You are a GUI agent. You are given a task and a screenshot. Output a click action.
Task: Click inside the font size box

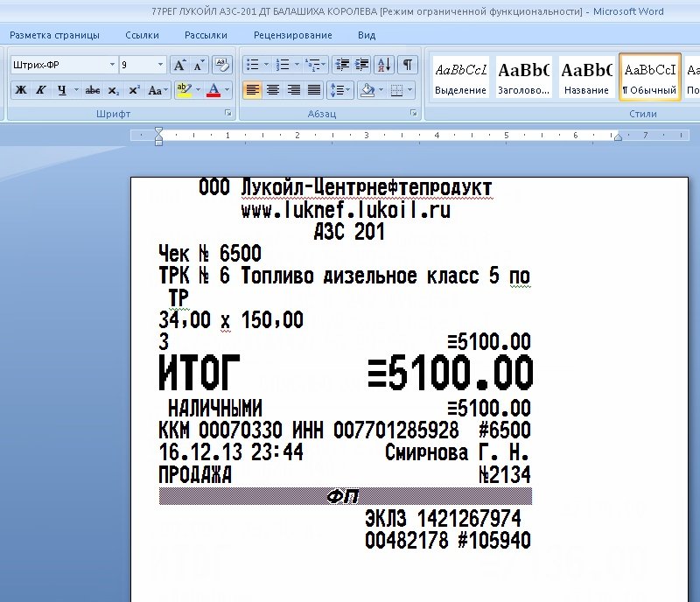[x=136, y=62]
